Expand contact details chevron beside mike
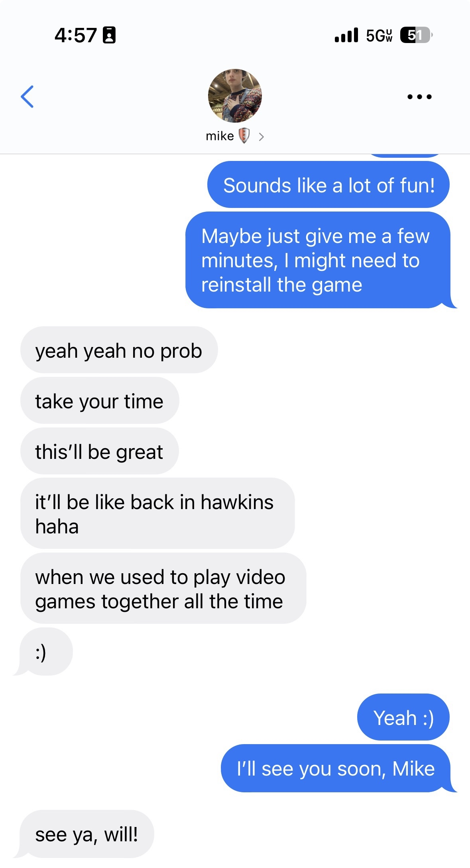Image resolution: width=470 pixels, height=868 pixels. (261, 137)
